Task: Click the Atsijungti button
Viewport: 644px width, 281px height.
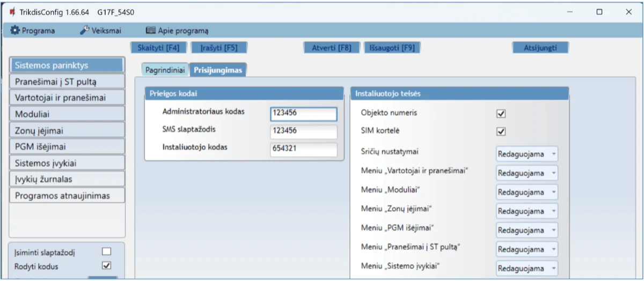Action: coord(540,48)
